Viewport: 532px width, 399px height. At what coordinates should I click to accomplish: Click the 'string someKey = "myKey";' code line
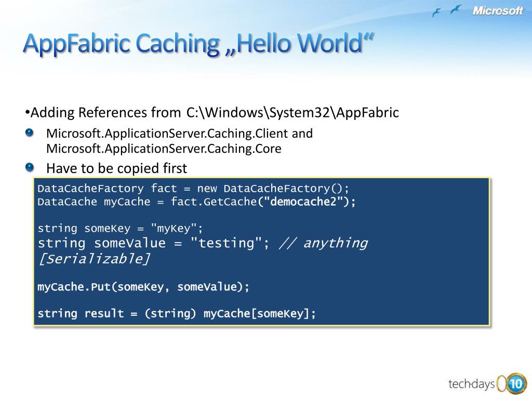click(120, 229)
